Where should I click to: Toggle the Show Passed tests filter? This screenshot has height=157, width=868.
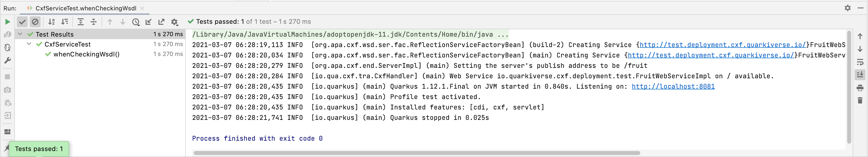22,22
